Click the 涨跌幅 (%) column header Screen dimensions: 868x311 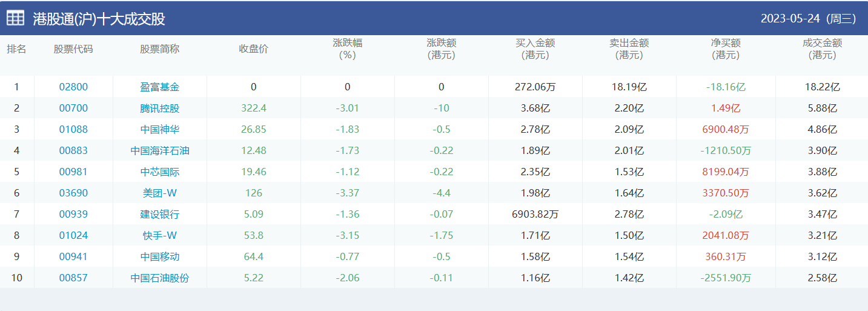click(347, 49)
